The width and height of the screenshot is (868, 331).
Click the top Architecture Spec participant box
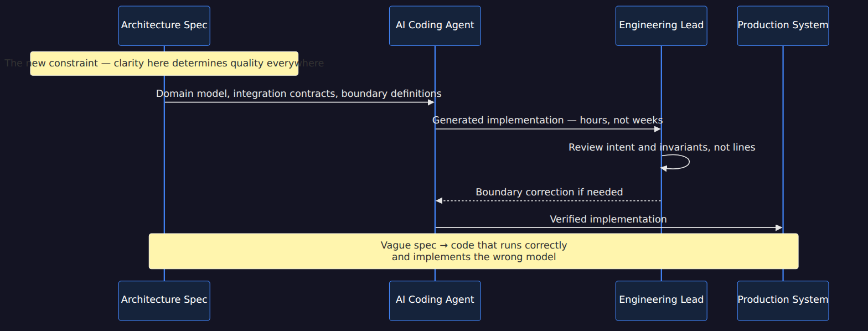(164, 25)
